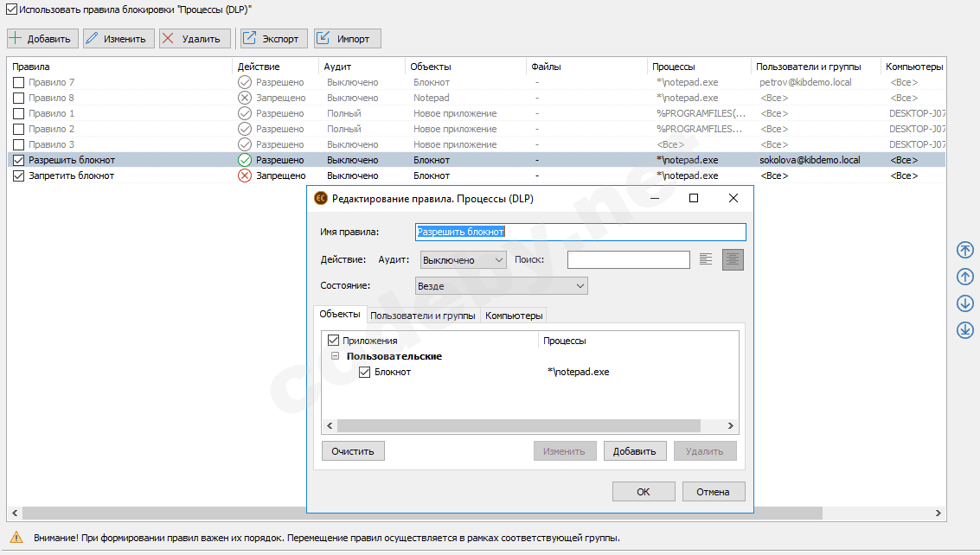Click the move-to-top arrow icon
980x555 pixels.
(965, 250)
